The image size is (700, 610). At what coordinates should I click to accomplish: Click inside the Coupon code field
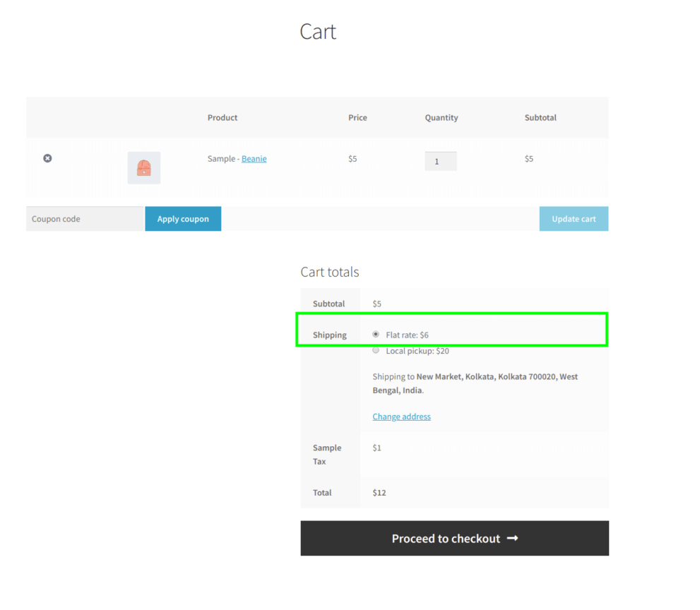pos(85,219)
